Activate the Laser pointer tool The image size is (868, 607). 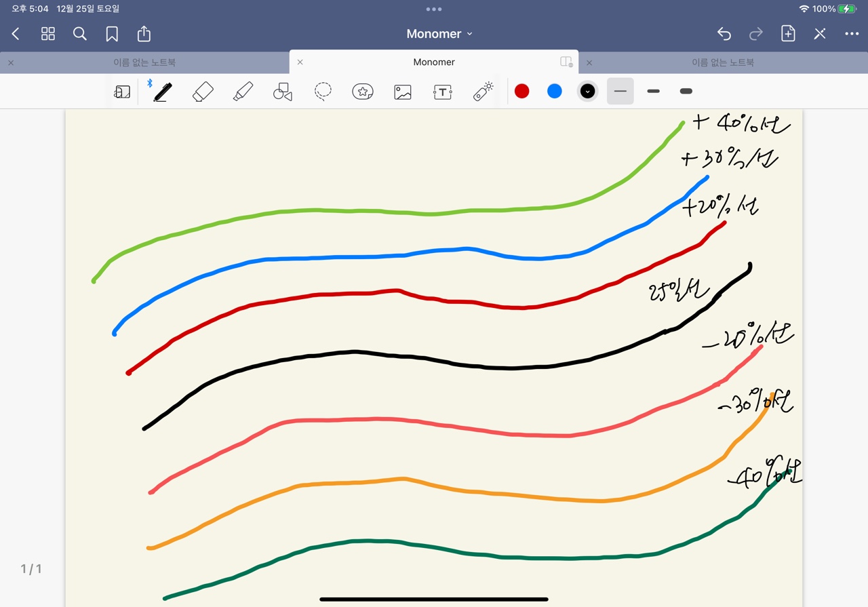pyautogui.click(x=483, y=92)
